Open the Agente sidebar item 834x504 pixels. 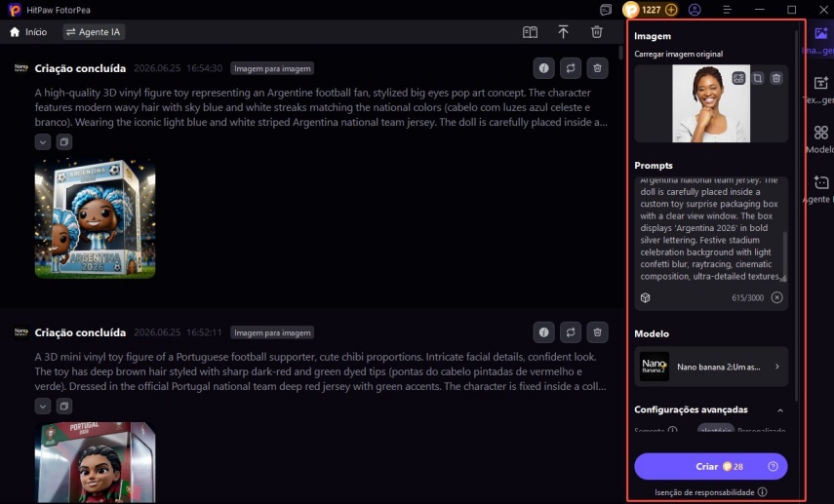[820, 189]
